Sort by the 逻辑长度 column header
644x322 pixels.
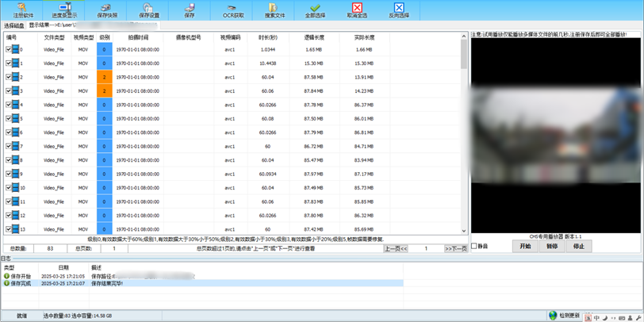[314, 37]
